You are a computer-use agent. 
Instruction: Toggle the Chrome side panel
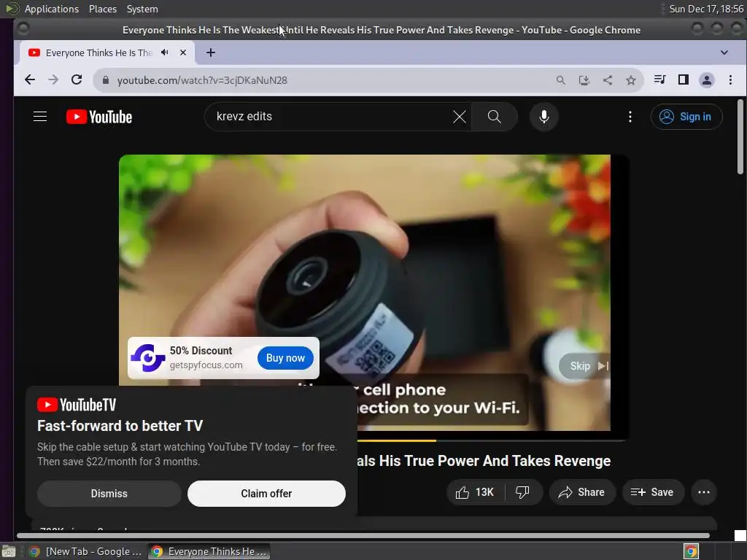coord(683,79)
